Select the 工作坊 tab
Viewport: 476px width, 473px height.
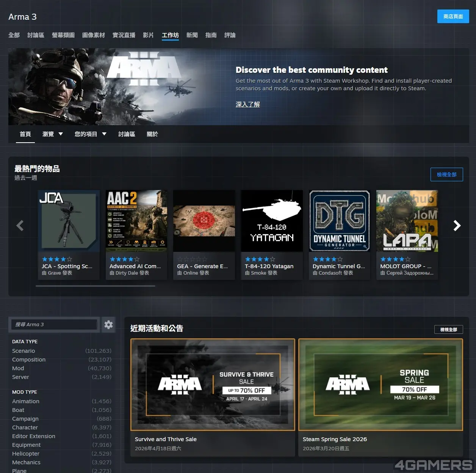click(170, 35)
